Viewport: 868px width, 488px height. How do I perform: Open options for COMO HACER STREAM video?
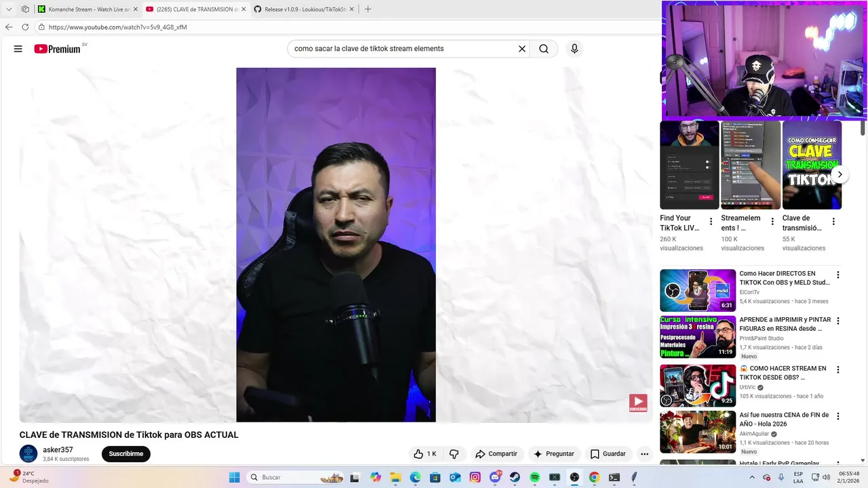[x=838, y=370]
